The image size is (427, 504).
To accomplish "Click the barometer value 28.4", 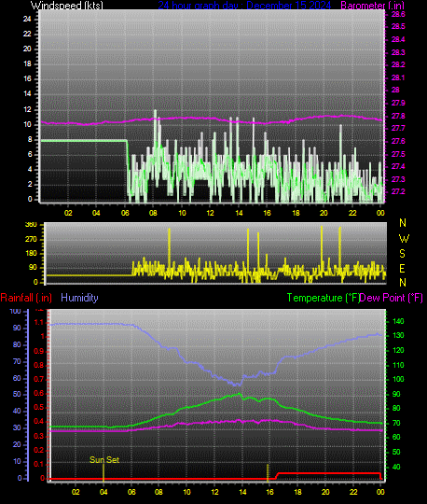I will [398, 39].
